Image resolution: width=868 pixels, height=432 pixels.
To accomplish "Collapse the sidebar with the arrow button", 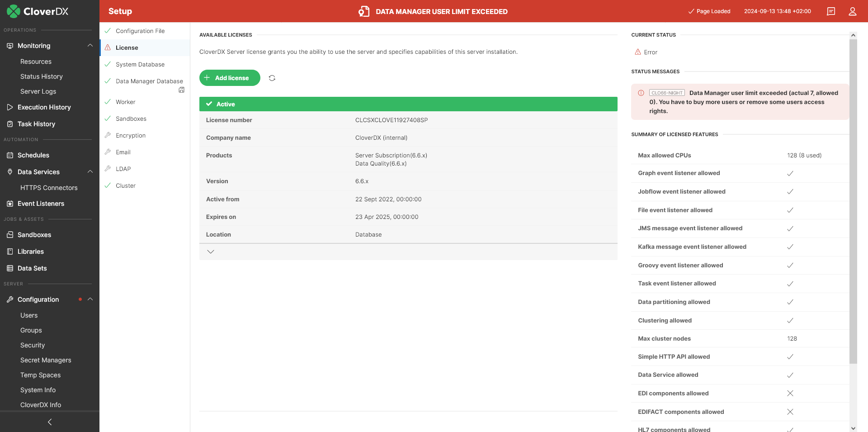I will pos(49,422).
